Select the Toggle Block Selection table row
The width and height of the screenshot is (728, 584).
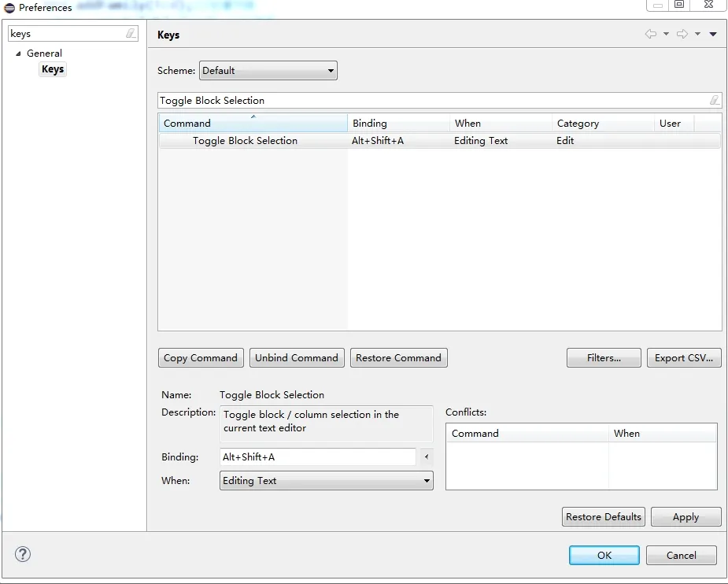tap(440, 141)
